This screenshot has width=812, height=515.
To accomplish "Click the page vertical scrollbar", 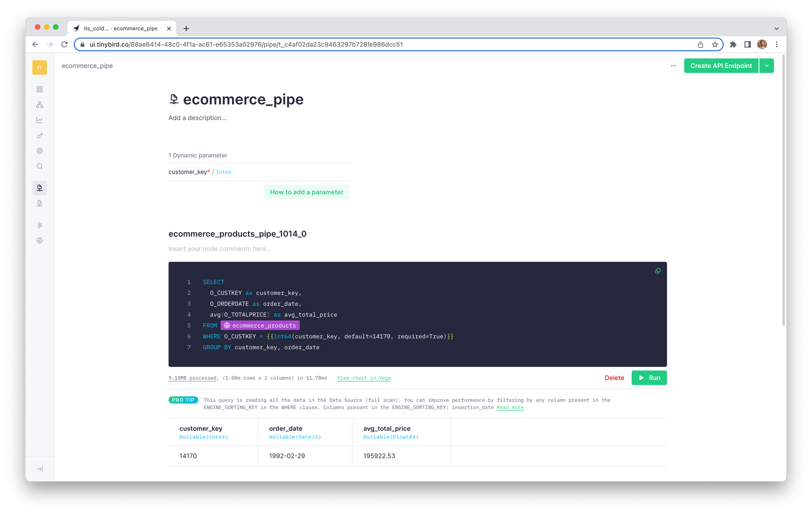I will 784,191.
